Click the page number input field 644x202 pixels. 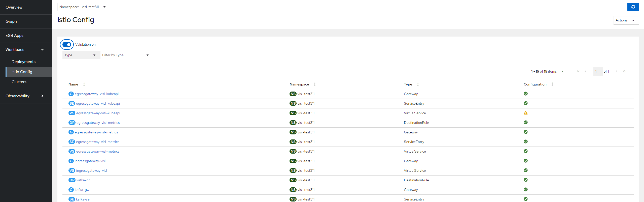coord(597,72)
